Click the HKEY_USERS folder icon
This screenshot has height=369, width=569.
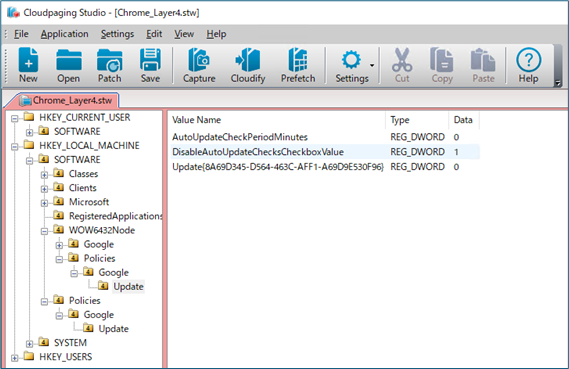29,356
